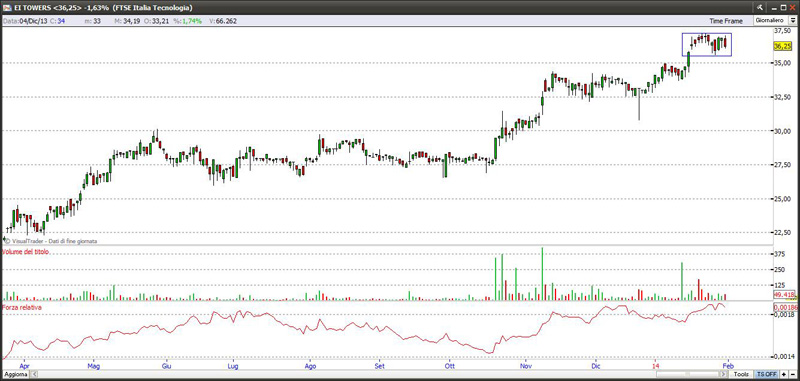
Task: Click the 'Ago' month label on the time axis
Action: click(309, 366)
